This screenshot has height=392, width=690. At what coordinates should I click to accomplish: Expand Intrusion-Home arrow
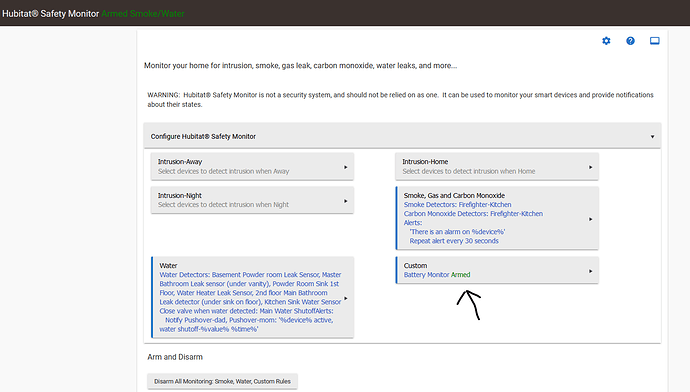(x=590, y=167)
